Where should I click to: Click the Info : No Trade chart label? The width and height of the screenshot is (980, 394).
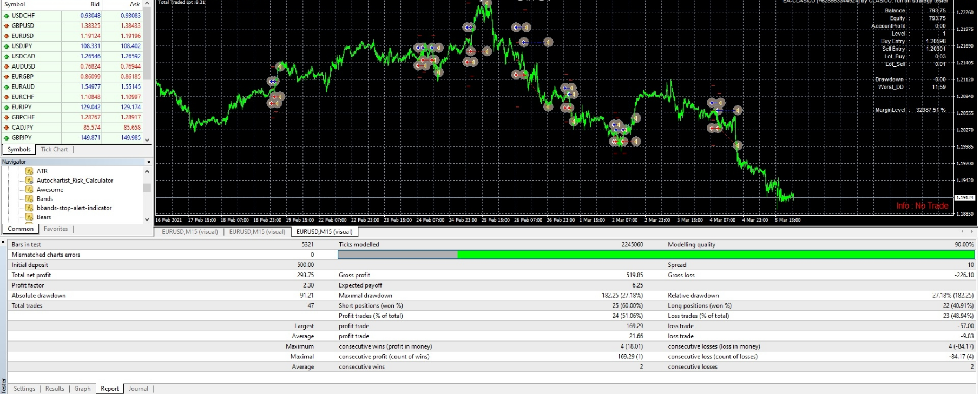point(922,206)
